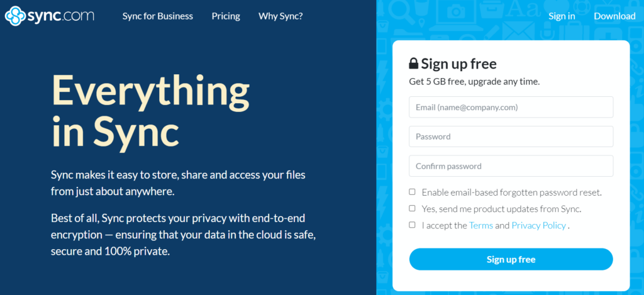Open the Terms link
The height and width of the screenshot is (295, 644).
480,225
